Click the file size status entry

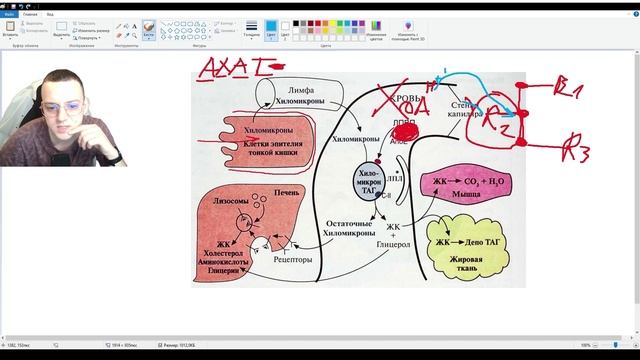click(x=176, y=345)
